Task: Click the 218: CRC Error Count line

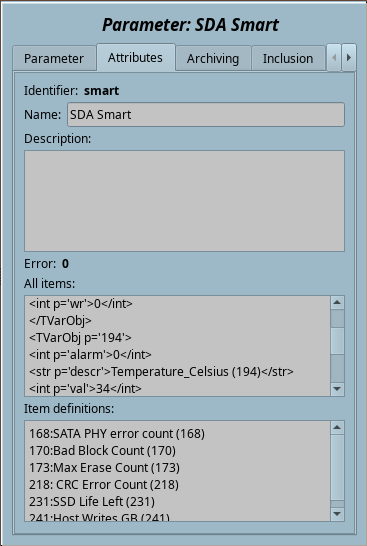Action: point(104,485)
